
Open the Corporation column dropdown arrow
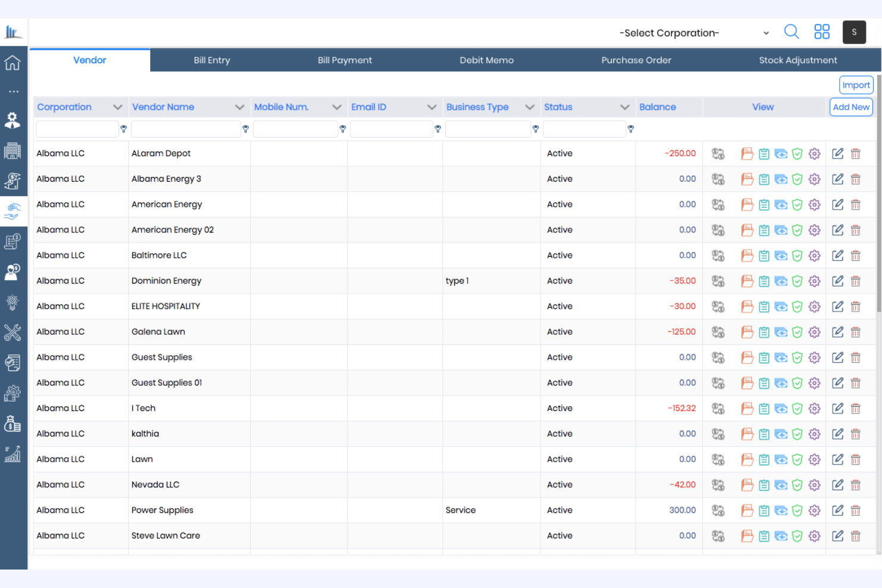coord(117,107)
